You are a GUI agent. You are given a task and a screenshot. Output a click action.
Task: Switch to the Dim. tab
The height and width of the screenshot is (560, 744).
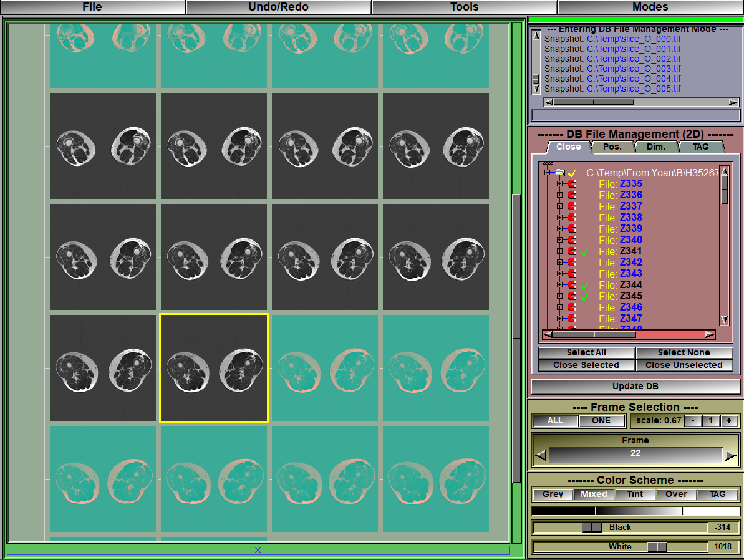[x=655, y=147]
